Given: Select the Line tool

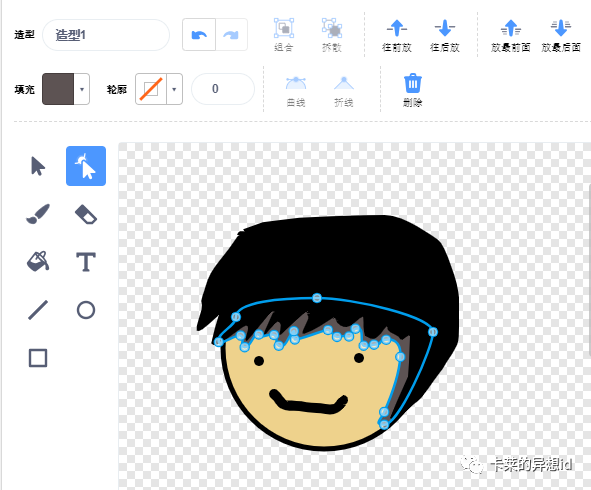Looking at the screenshot, I should click(38, 310).
